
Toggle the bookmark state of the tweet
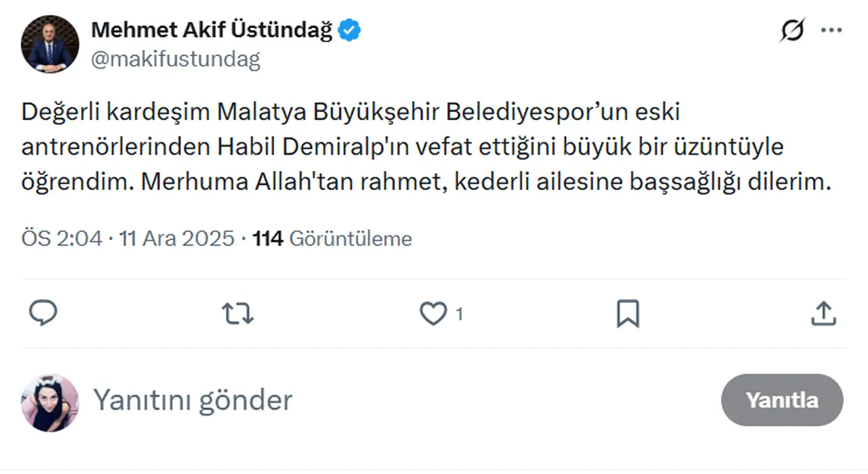627,313
